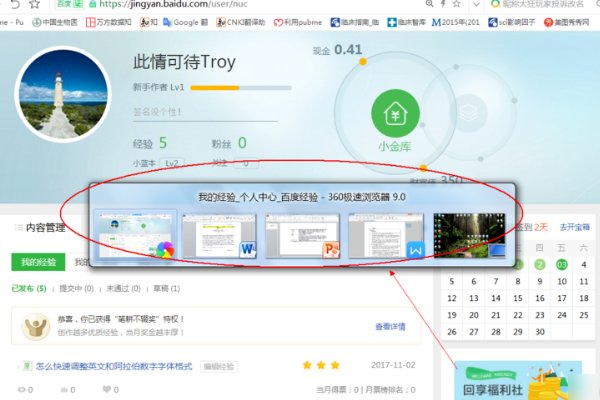The width and height of the screenshot is (600, 400).
Task: Click the grey layers circle icon
Action: [x=468, y=113]
